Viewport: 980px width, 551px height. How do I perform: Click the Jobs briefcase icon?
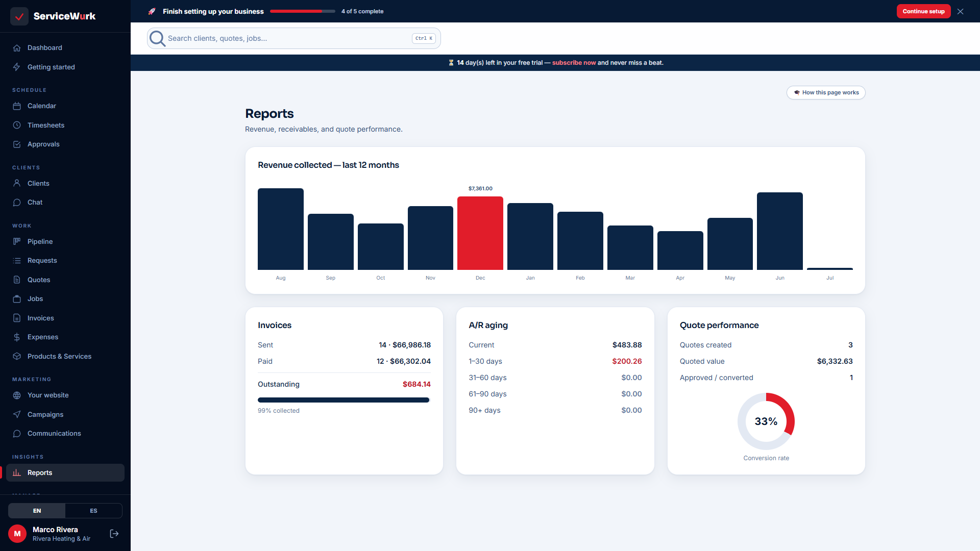(17, 299)
